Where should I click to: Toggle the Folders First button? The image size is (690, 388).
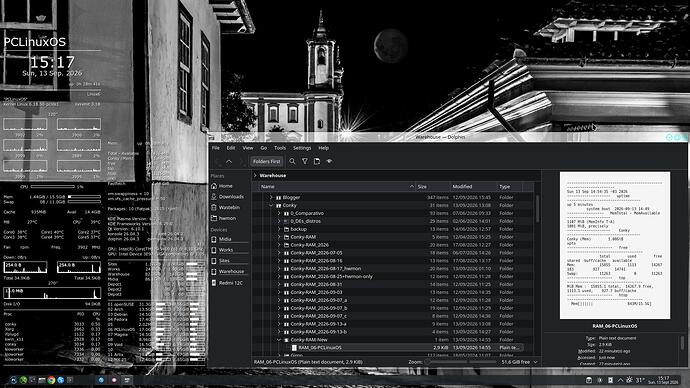(x=266, y=161)
